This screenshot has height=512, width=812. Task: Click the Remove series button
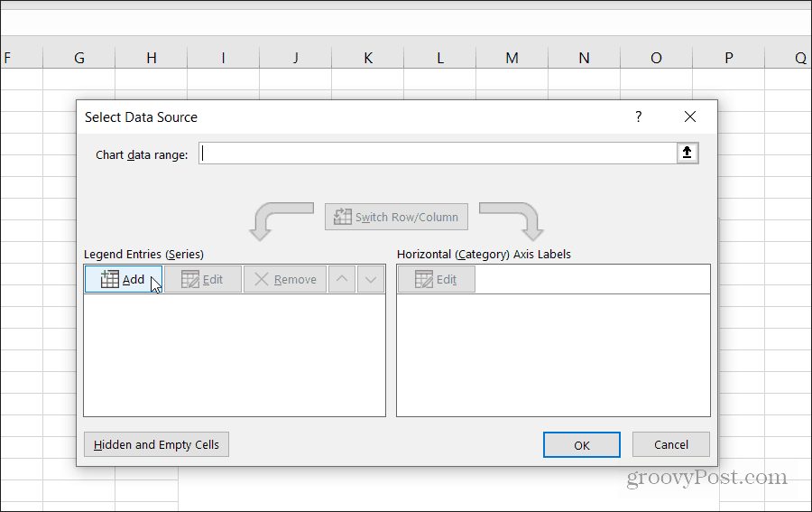(x=285, y=279)
